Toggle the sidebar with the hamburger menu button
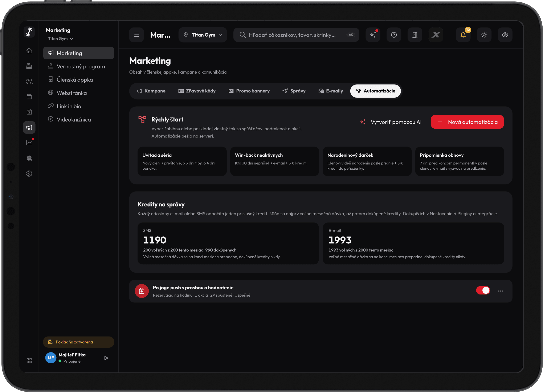 pos(136,35)
